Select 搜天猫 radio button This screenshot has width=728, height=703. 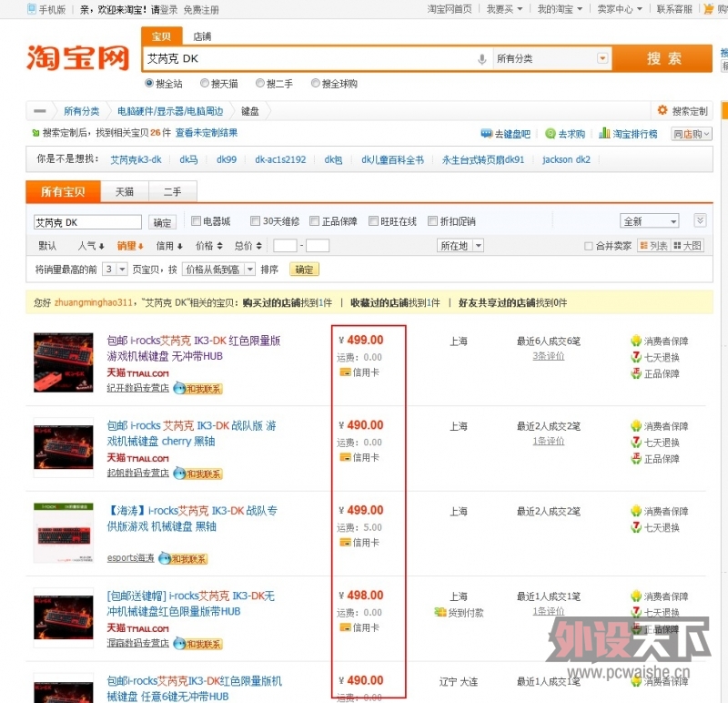(204, 83)
